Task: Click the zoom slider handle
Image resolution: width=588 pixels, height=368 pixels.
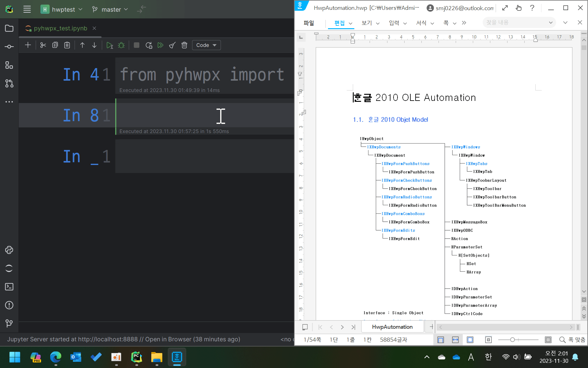Action: click(x=512, y=339)
